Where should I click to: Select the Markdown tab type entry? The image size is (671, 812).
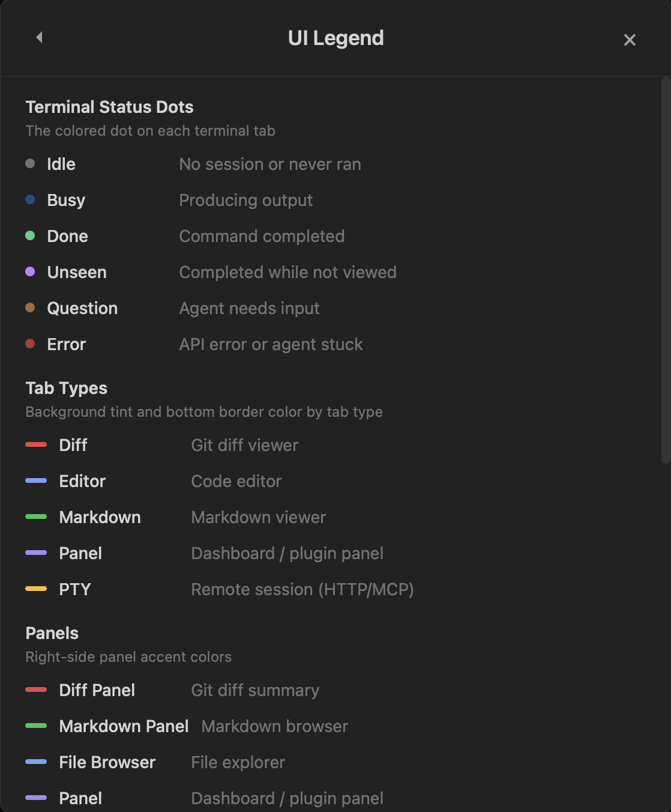pos(100,517)
